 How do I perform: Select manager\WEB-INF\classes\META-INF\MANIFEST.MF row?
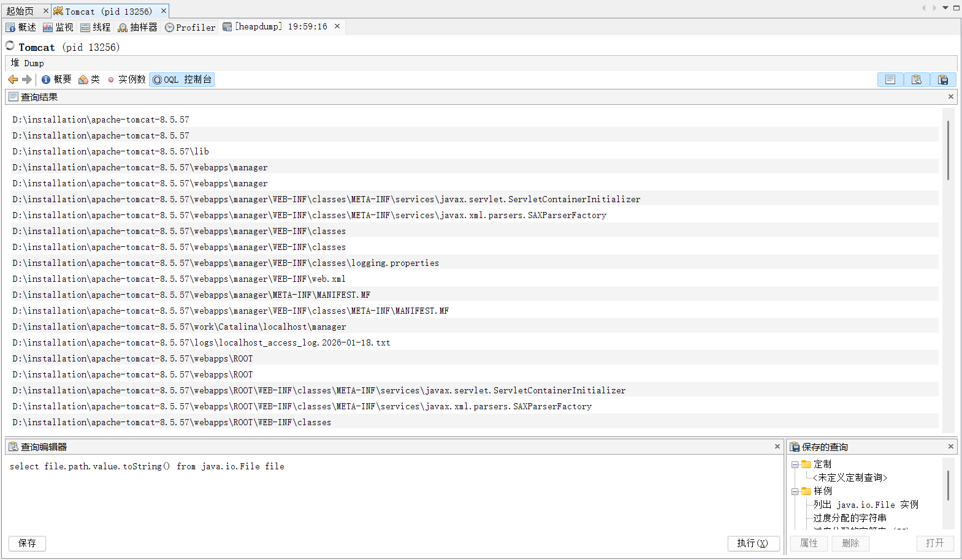point(475,311)
